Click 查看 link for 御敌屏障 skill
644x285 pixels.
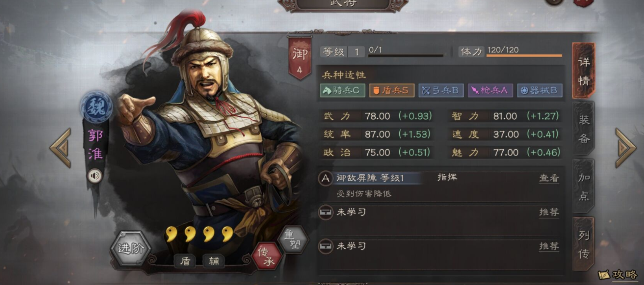click(549, 178)
